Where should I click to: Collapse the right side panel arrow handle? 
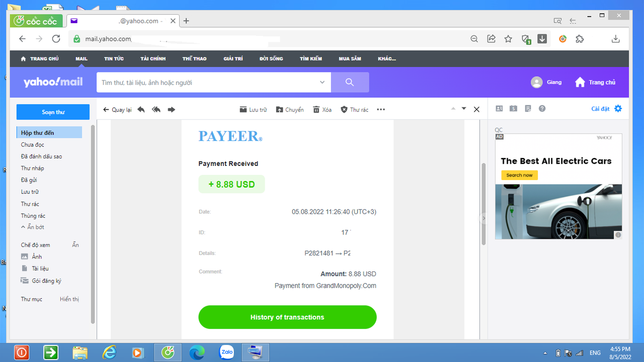click(x=484, y=218)
